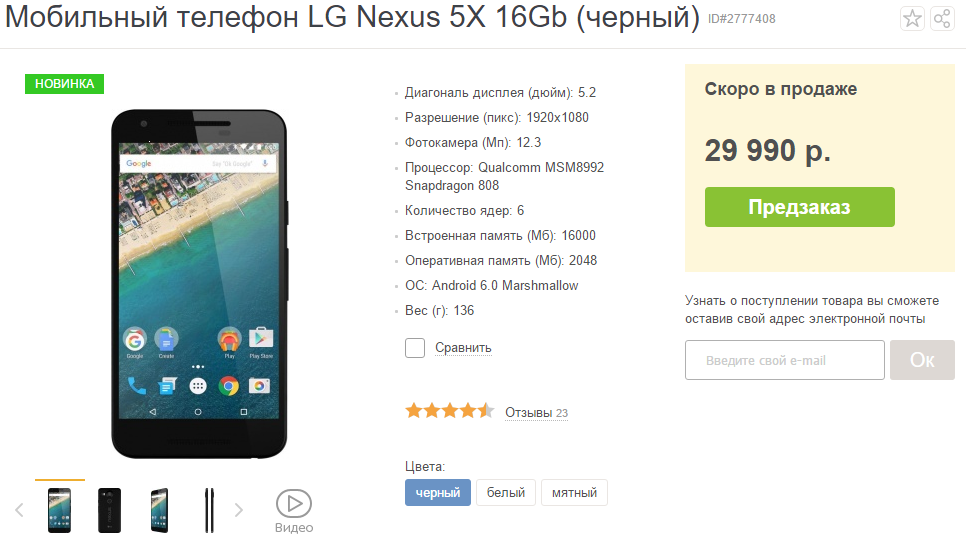Switch to the мятный color variant

pos(574,492)
